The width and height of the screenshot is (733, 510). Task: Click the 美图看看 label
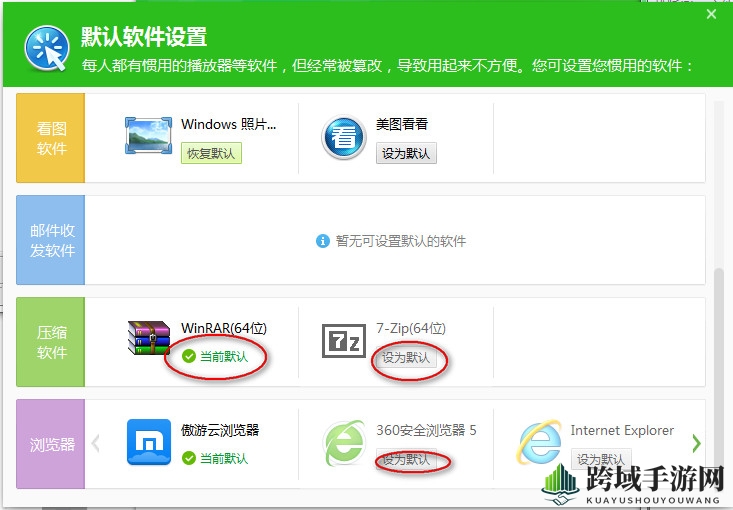pos(402,124)
